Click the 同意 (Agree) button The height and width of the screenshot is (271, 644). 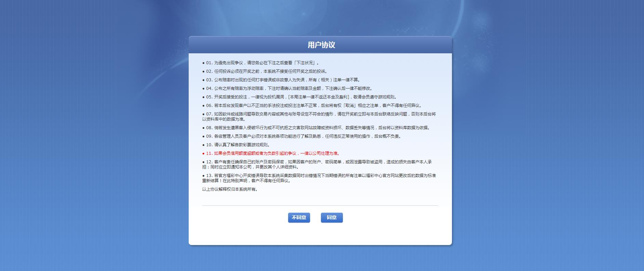coord(332,218)
